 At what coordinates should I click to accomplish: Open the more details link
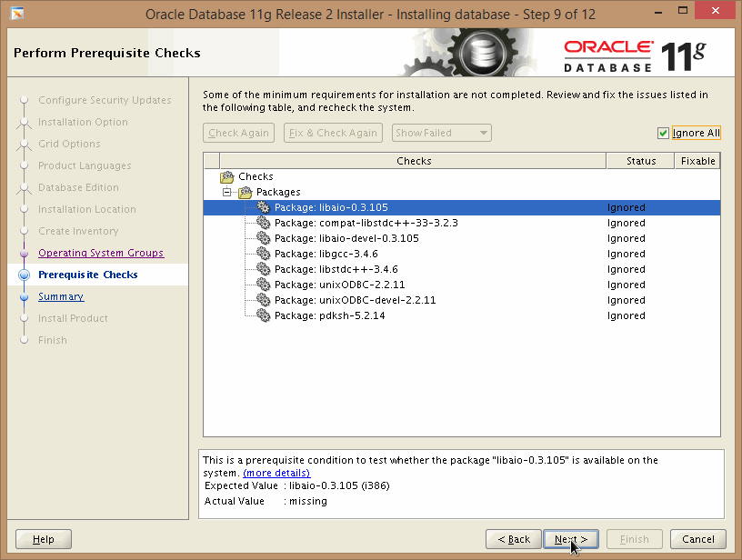(x=276, y=473)
